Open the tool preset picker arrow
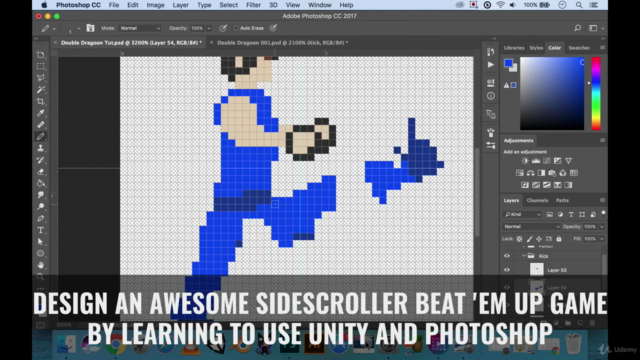Viewport: 640px width, 360px height. (x=54, y=29)
